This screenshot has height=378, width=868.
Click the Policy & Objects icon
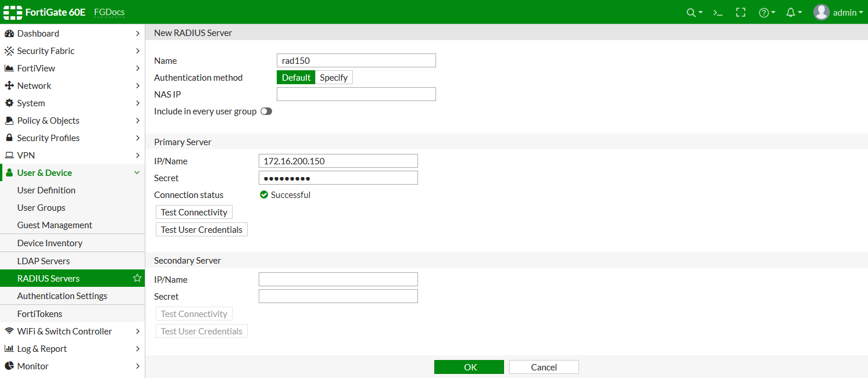tap(9, 121)
